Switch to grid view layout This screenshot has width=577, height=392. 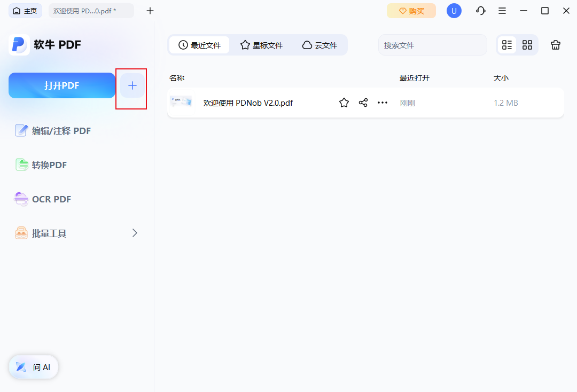coord(527,45)
